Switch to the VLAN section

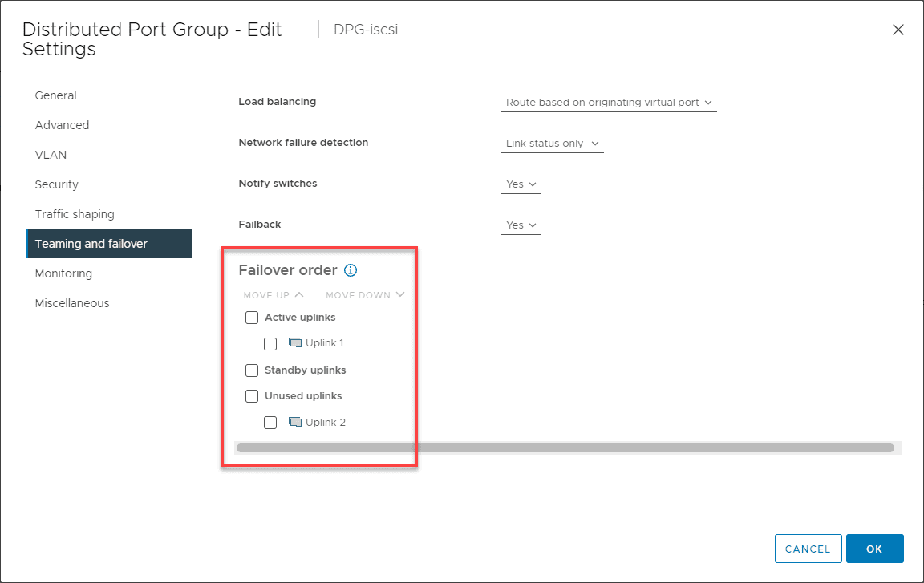coord(51,155)
